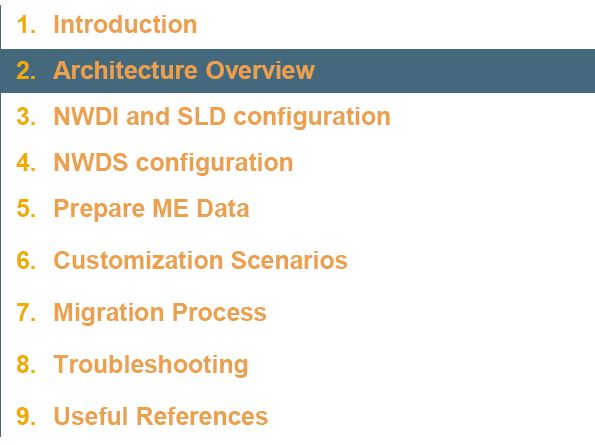Open the Useful References item
595x445 pixels.
tap(161, 416)
